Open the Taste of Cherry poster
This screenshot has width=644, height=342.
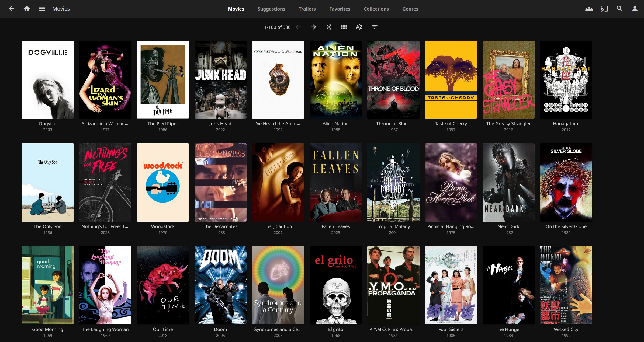[x=451, y=80]
